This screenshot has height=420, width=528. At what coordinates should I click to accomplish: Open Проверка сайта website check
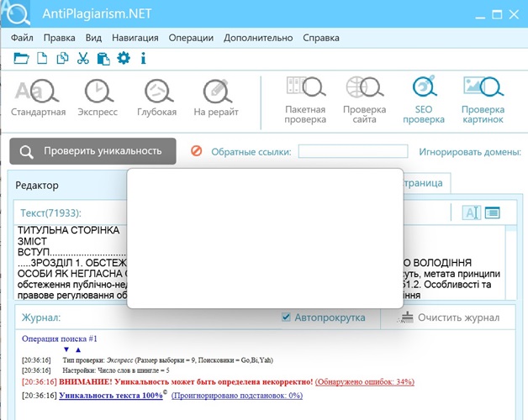click(x=365, y=100)
